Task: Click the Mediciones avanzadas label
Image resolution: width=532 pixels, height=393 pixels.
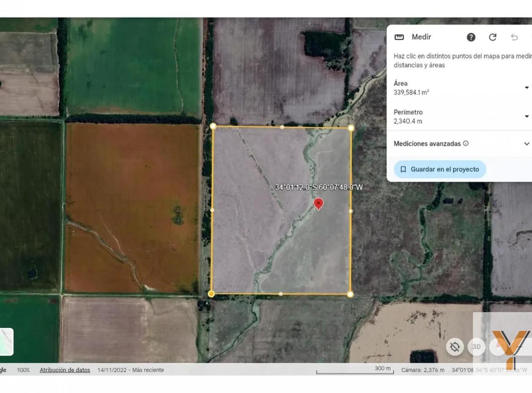Action: pyautogui.click(x=427, y=144)
